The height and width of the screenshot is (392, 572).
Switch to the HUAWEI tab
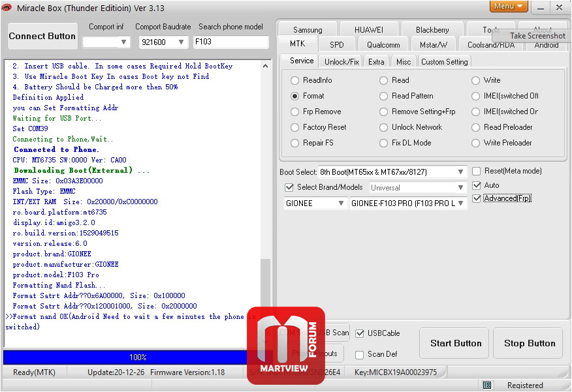[x=368, y=29]
